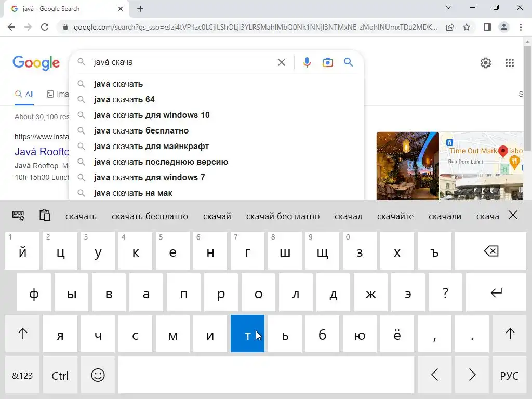Go forward with browser forward arrow

coord(28,27)
